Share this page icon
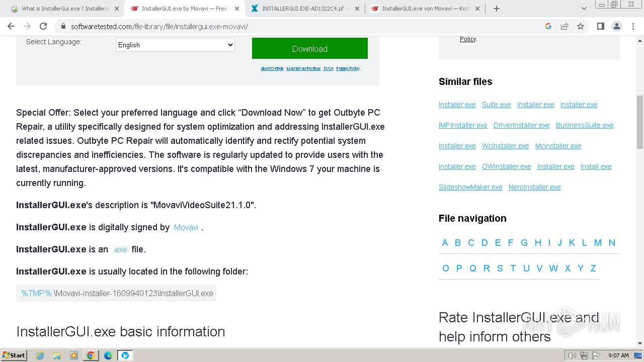Viewport: 644px width, 362px height. tap(565, 26)
